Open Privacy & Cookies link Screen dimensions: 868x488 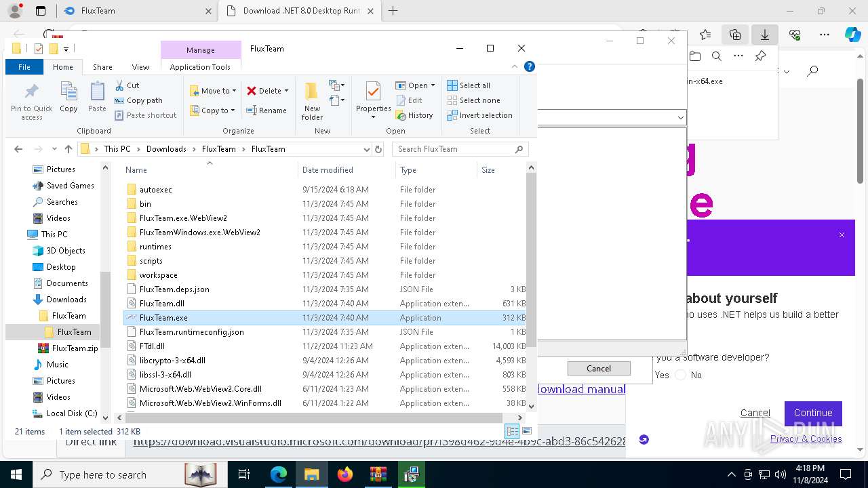(x=806, y=439)
